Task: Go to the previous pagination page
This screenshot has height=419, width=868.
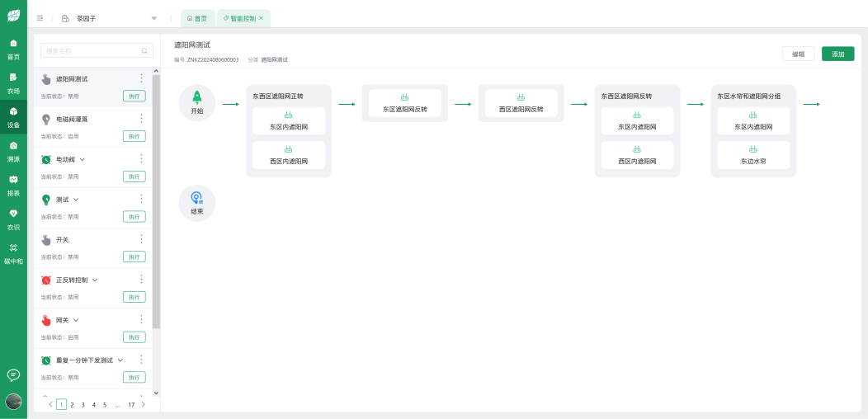Action: 50,405
